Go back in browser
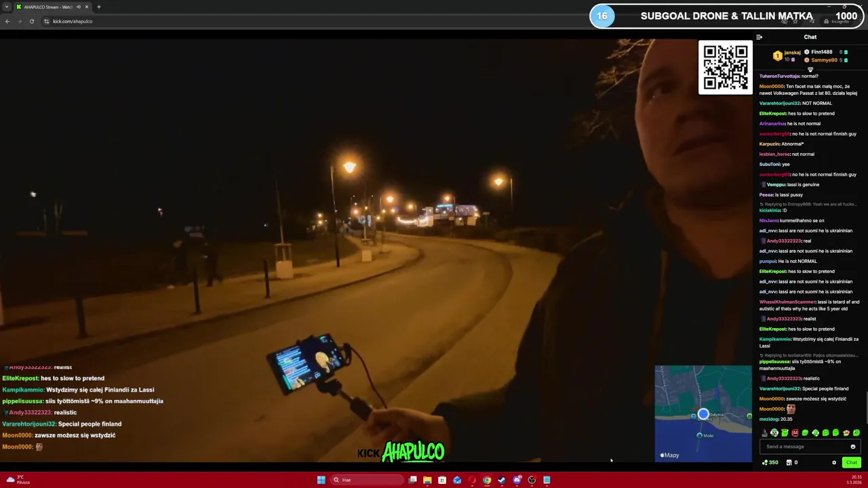 click(7, 21)
